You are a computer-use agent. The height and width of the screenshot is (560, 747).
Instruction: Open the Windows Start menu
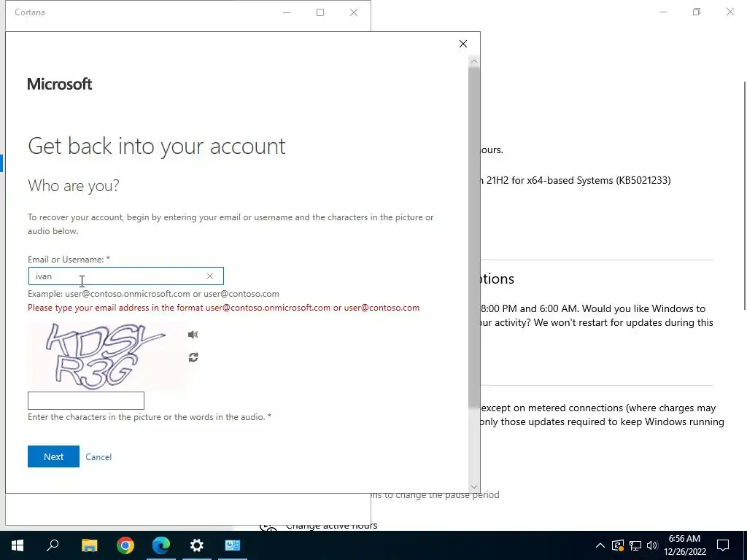pos(18,545)
